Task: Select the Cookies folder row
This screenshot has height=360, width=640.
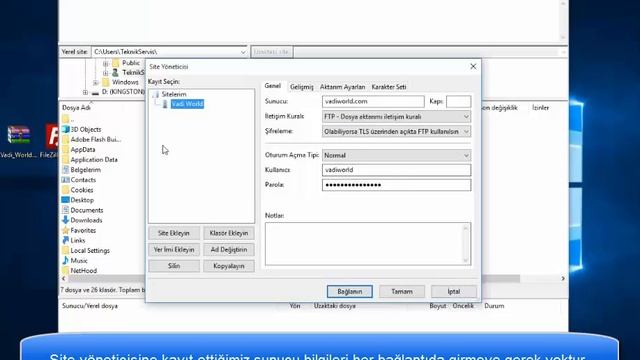Action: tap(82, 190)
